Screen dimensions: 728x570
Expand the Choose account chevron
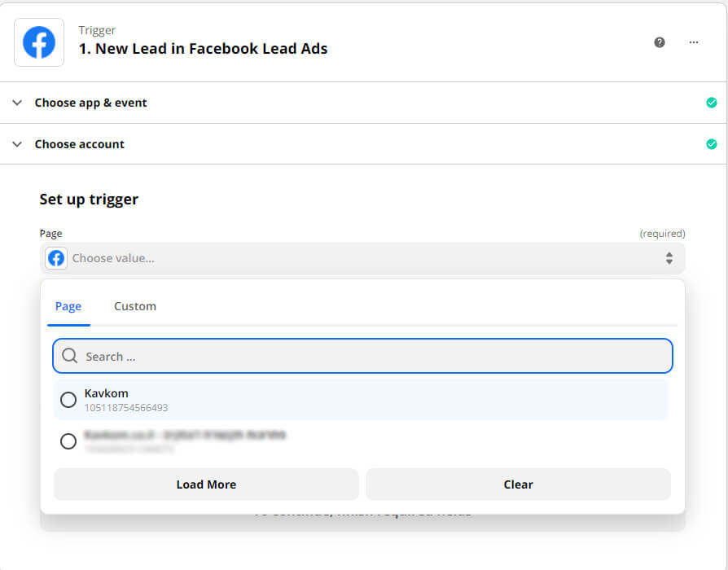[17, 144]
